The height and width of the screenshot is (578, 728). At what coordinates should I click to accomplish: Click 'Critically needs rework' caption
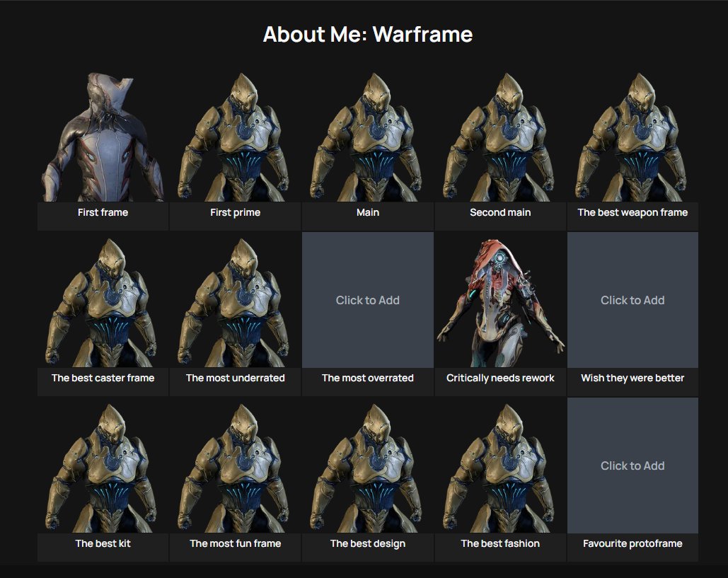point(500,378)
